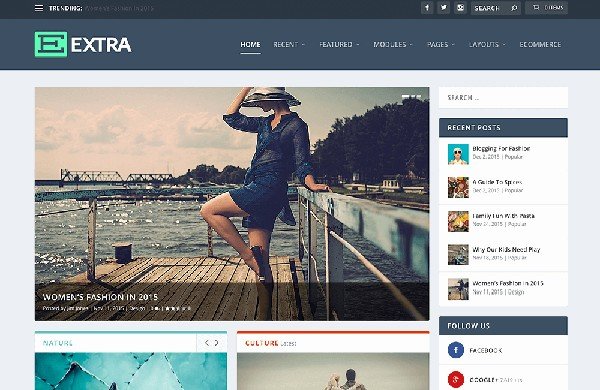Viewport: 600px width, 390px height.
Task: Open the A Guide To Spices thumbnail
Action: [x=458, y=187]
